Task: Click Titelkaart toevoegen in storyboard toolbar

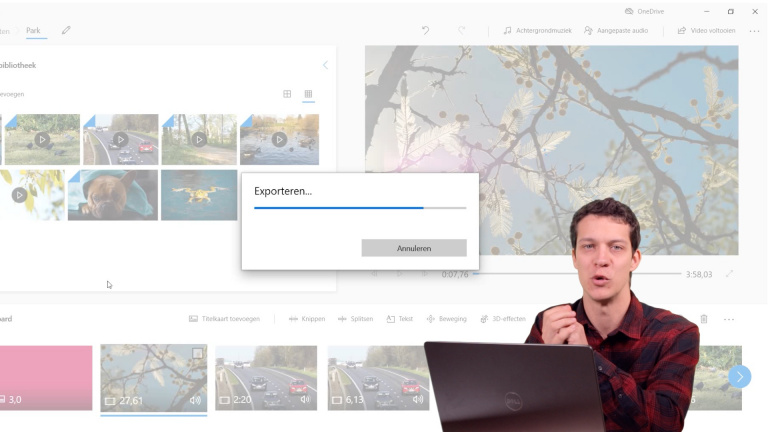Action: point(224,319)
